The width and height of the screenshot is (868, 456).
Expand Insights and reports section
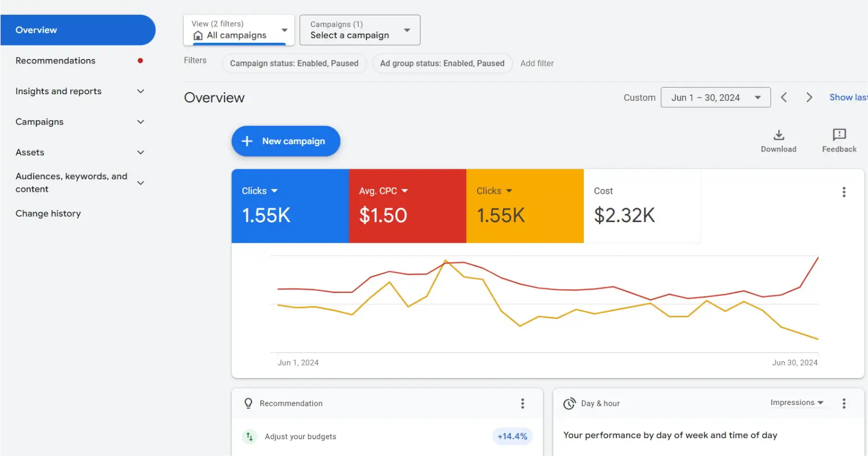(140, 92)
